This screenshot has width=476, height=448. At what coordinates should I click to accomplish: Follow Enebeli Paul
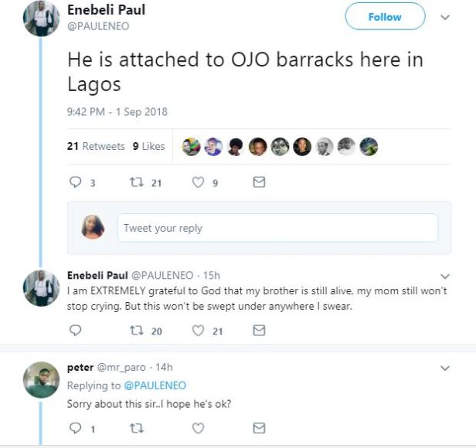pos(384,16)
